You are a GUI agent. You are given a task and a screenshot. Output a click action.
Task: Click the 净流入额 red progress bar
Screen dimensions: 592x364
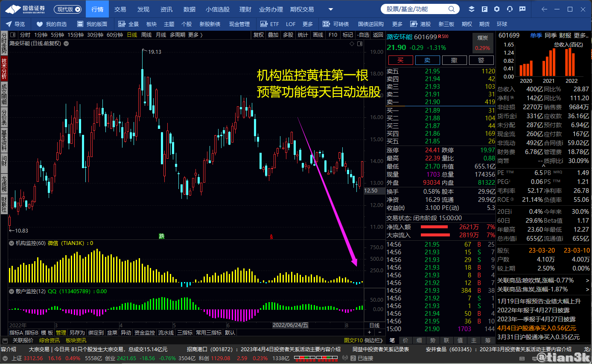point(435,227)
